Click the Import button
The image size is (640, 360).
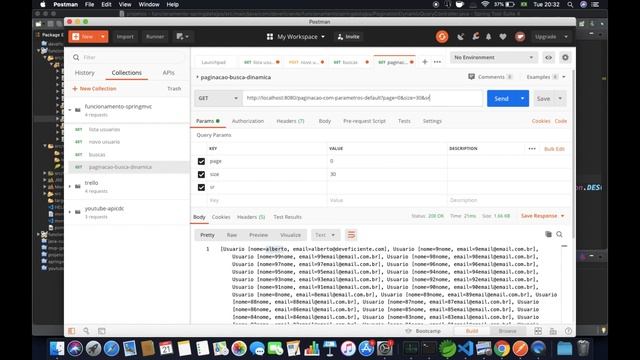tap(125, 37)
